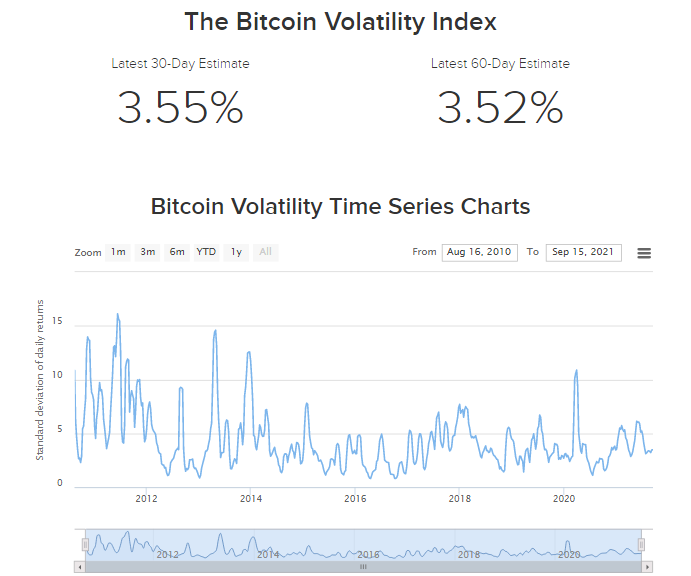The height and width of the screenshot is (576, 691).
Task: Edit the From date field
Action: pos(479,252)
